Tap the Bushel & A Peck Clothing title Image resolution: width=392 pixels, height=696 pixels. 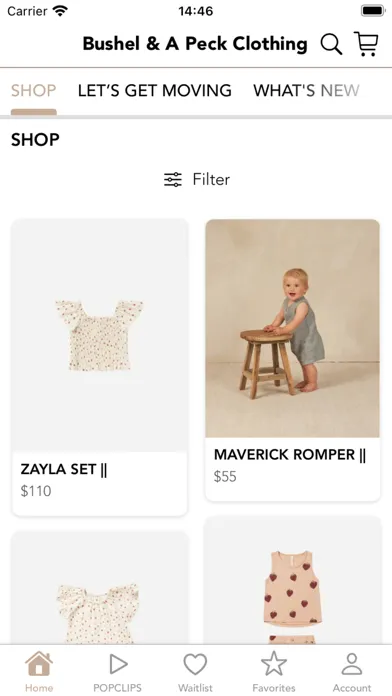[195, 44]
